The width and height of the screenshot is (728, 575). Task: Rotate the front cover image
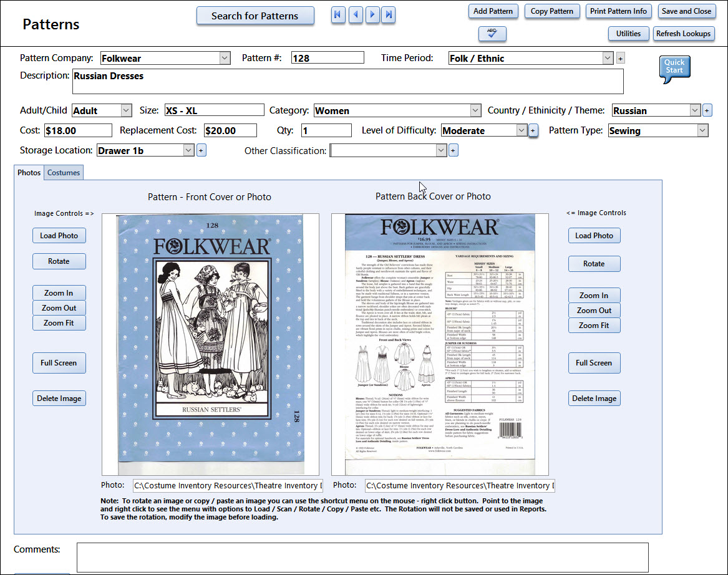click(x=59, y=261)
